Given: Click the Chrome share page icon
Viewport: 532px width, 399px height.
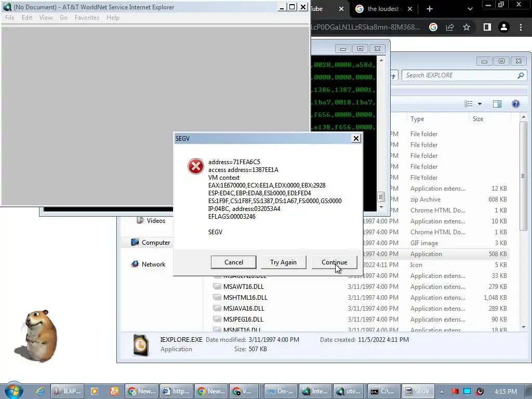Looking at the screenshot, I should pos(450,27).
